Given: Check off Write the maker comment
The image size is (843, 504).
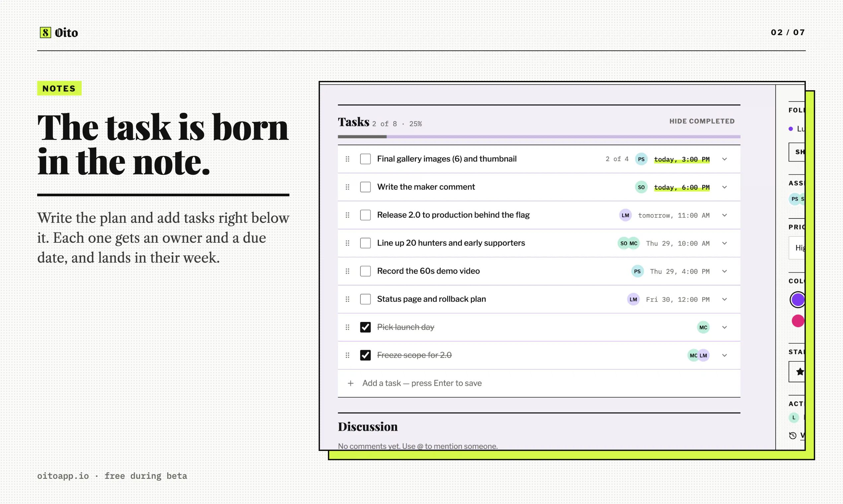Looking at the screenshot, I should coord(365,187).
